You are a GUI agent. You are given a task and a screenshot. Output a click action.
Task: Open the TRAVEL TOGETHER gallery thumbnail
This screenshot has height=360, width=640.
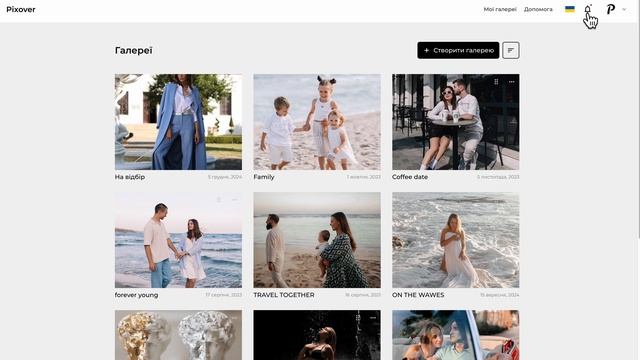click(x=317, y=240)
